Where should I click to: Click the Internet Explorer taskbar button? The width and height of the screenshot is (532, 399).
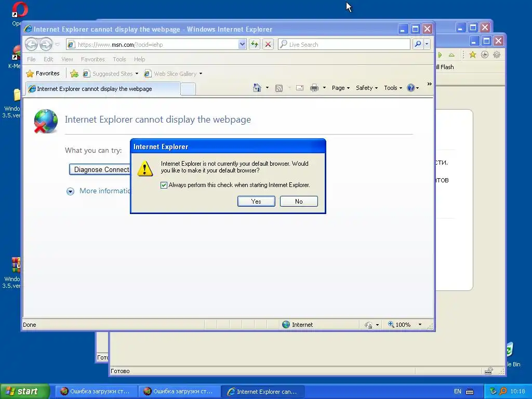pos(262,392)
